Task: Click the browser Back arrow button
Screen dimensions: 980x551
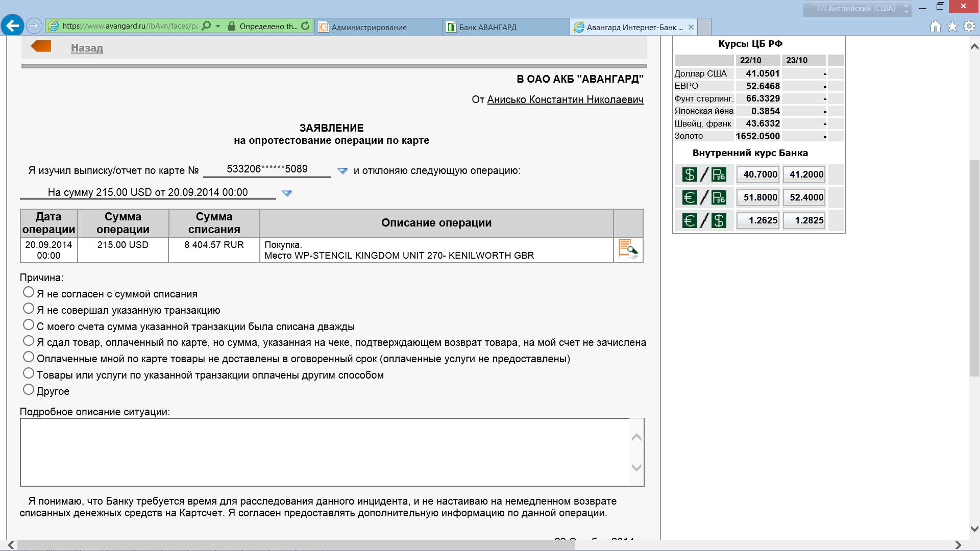Action: coord(13,25)
